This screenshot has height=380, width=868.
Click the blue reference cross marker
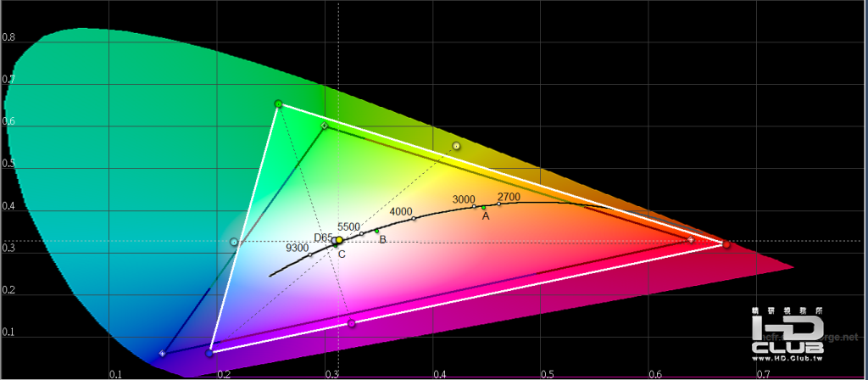[162, 354]
